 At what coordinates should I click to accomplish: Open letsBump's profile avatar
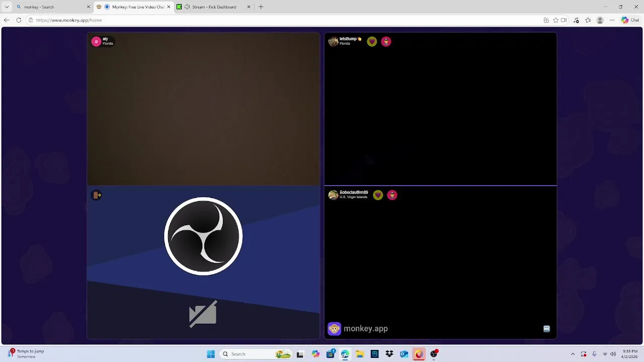(333, 41)
